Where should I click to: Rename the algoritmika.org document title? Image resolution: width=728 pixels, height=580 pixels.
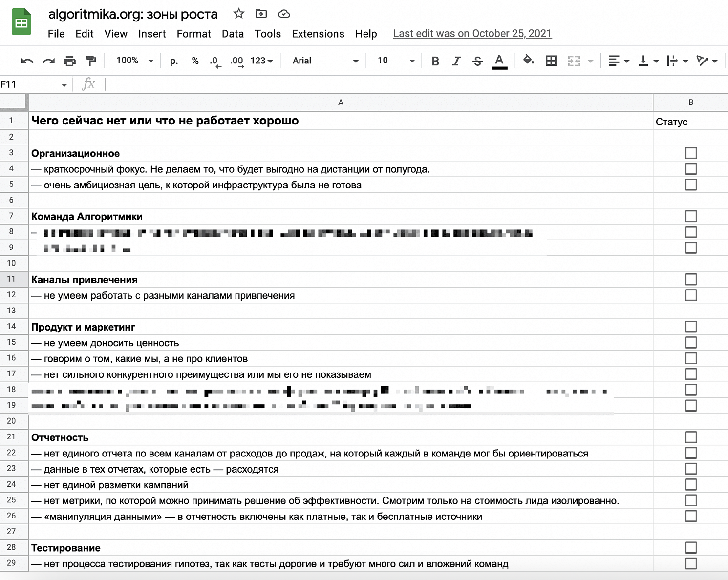tap(133, 14)
